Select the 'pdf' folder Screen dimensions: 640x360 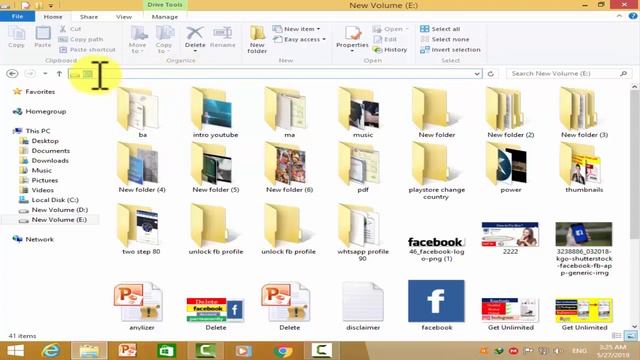(363, 167)
